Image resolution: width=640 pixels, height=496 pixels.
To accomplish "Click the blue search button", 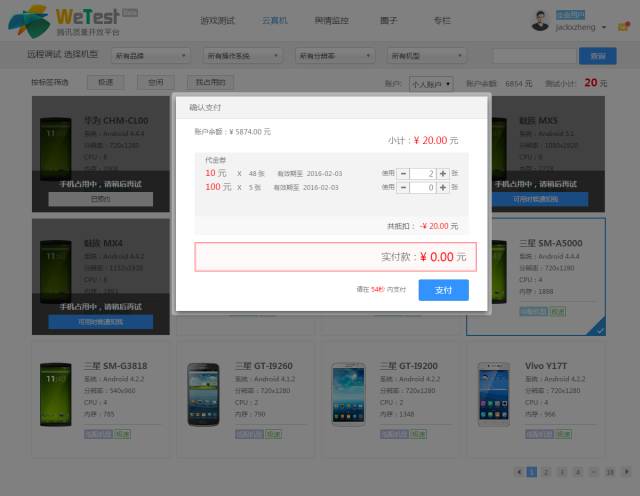I will [598, 56].
